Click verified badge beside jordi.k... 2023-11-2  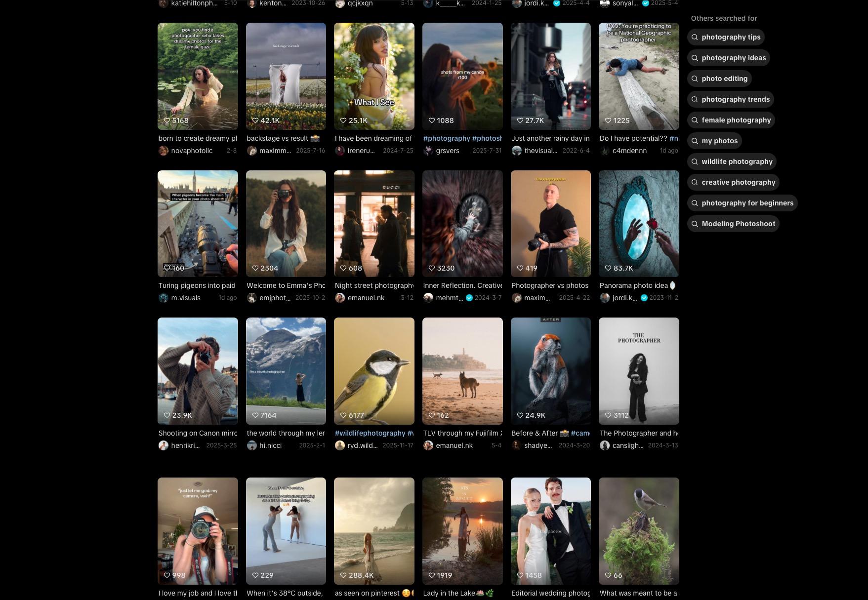[x=644, y=298]
